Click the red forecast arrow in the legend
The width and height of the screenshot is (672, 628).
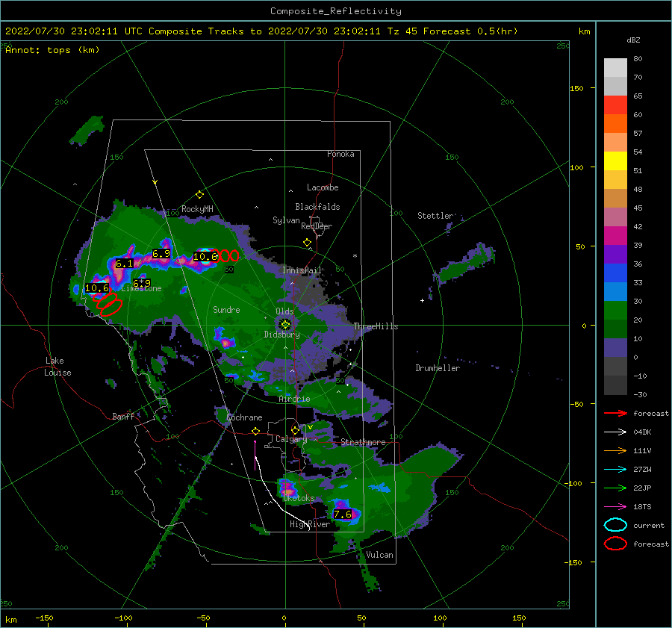click(x=615, y=413)
